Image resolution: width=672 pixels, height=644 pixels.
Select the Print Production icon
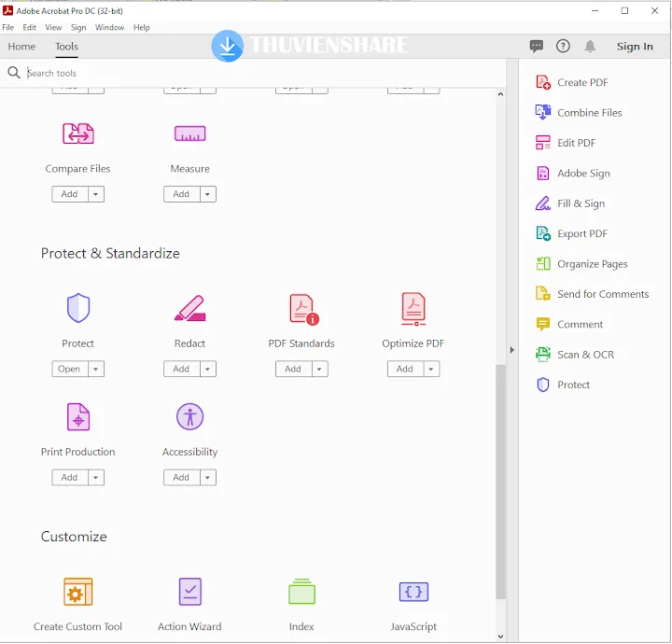78,416
